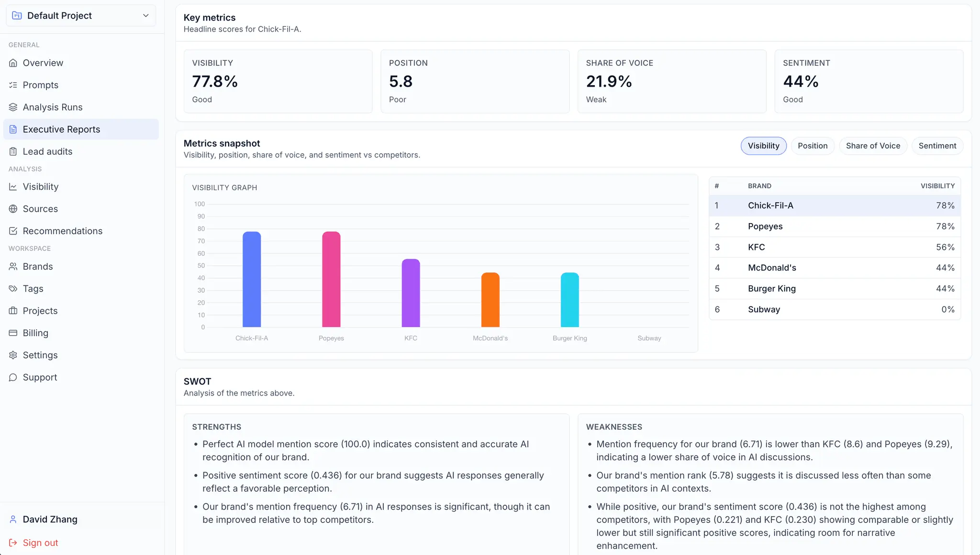Click the POSITION 5.8 metric card

point(475,81)
